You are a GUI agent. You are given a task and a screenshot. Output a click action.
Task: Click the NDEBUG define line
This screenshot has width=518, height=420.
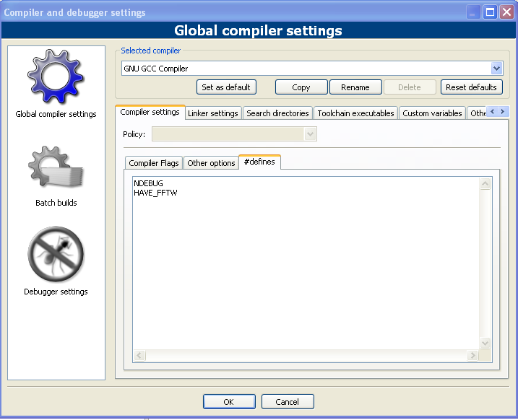148,183
